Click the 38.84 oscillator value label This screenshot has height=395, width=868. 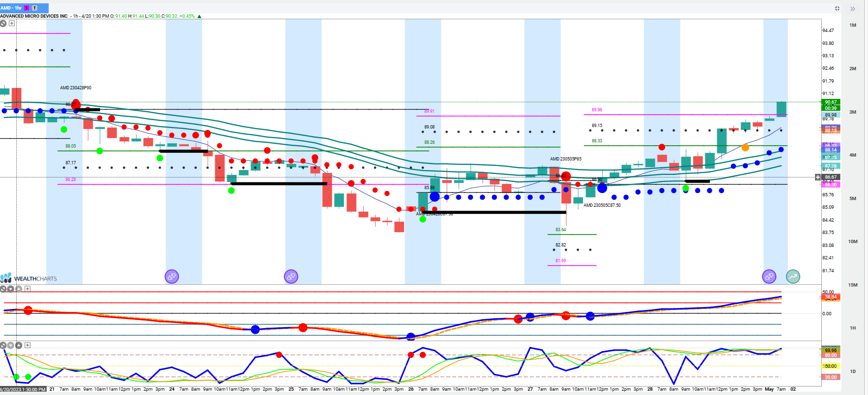pyautogui.click(x=831, y=297)
